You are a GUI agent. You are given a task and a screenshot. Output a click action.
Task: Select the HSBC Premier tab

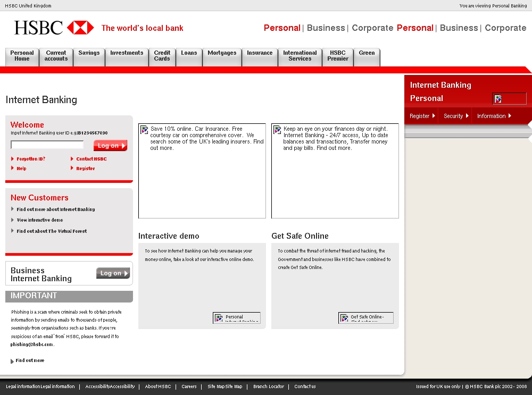pyautogui.click(x=338, y=57)
